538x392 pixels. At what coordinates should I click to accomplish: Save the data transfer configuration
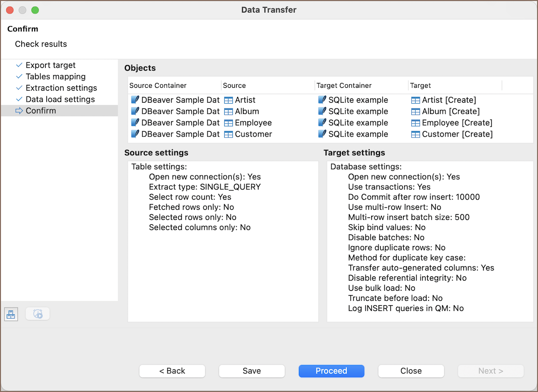click(x=252, y=371)
